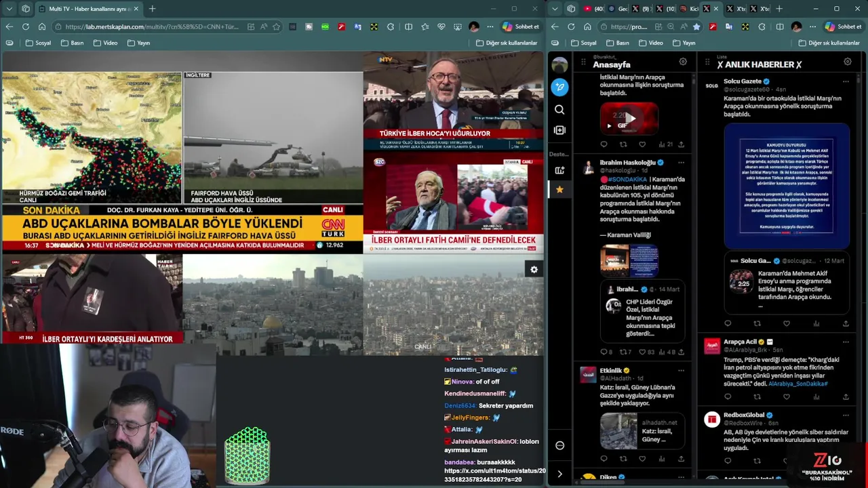Screen dimensions: 868x488
Task: Open Video bookmarks folder in right browser
Action: pyautogui.click(x=650, y=43)
